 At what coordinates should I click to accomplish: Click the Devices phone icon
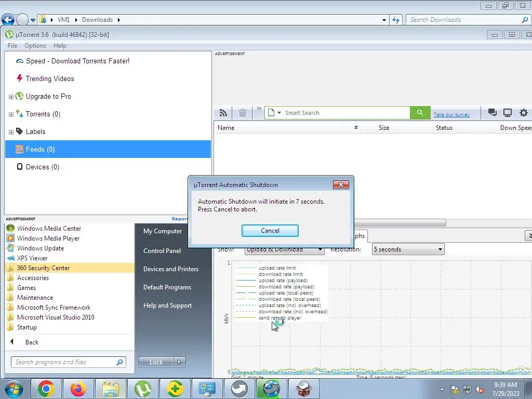click(x=20, y=167)
